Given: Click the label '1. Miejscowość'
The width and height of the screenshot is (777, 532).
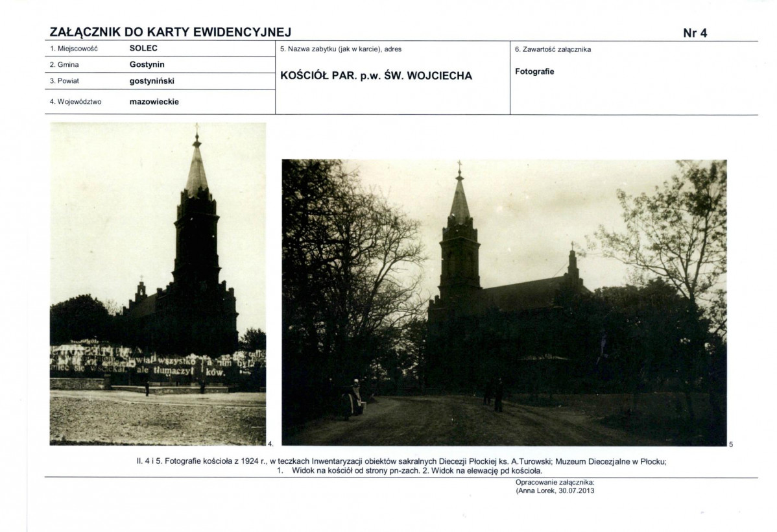Looking at the screenshot, I should [x=73, y=49].
